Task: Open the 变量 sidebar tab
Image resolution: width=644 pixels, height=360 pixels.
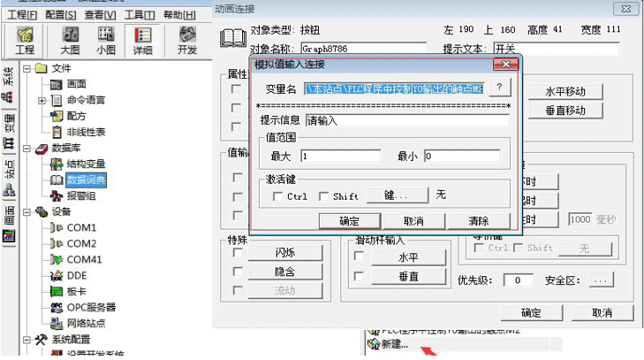Action: point(8,132)
